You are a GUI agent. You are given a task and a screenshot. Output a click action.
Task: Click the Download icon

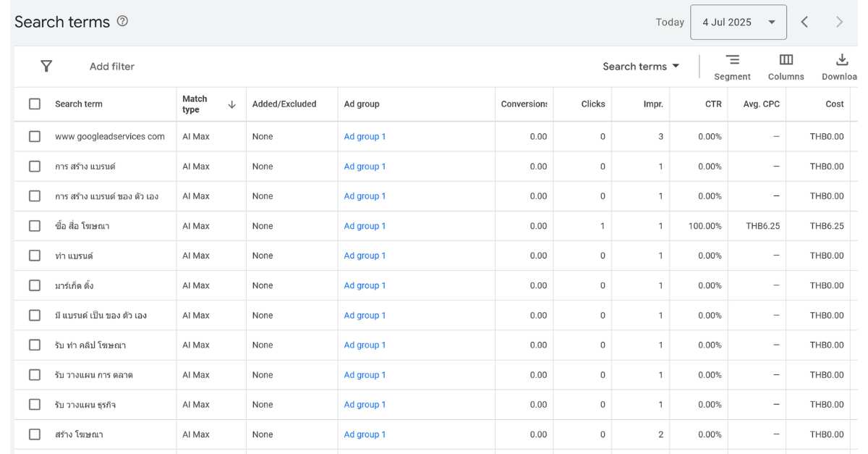tap(841, 60)
